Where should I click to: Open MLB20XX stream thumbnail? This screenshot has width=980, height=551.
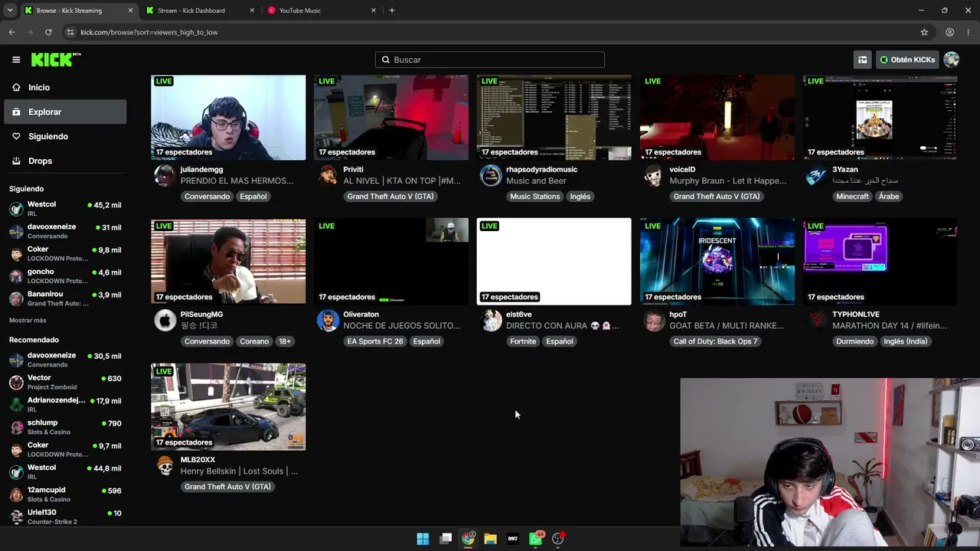(x=228, y=406)
